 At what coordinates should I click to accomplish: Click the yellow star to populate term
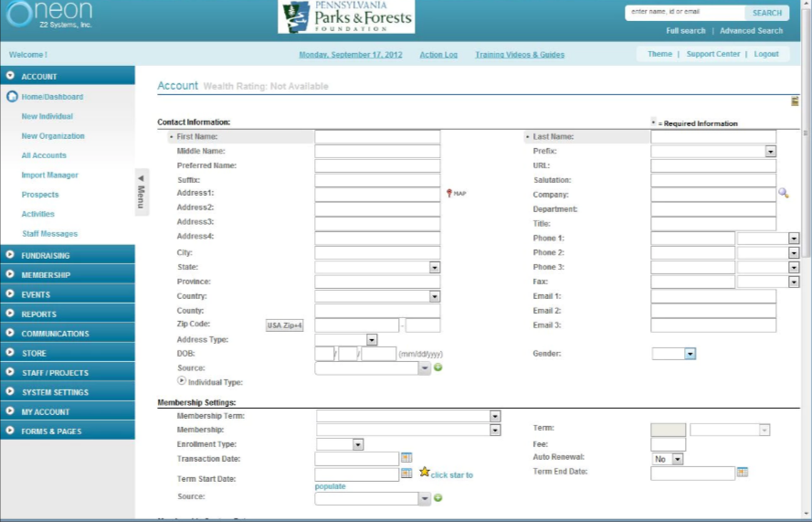[x=424, y=473]
